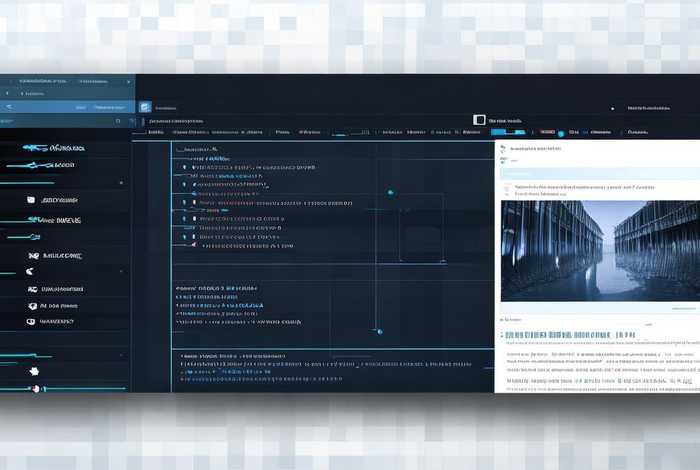Click the light blue banner bar in white panel
Image resolution: width=700 pixels, height=470 pixels.
pyautogui.click(x=597, y=171)
